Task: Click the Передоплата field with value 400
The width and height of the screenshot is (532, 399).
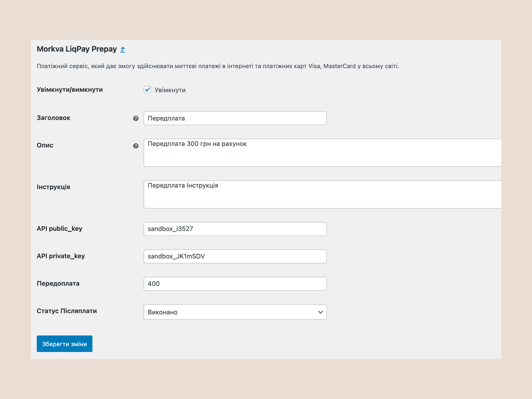Action: [x=235, y=284]
